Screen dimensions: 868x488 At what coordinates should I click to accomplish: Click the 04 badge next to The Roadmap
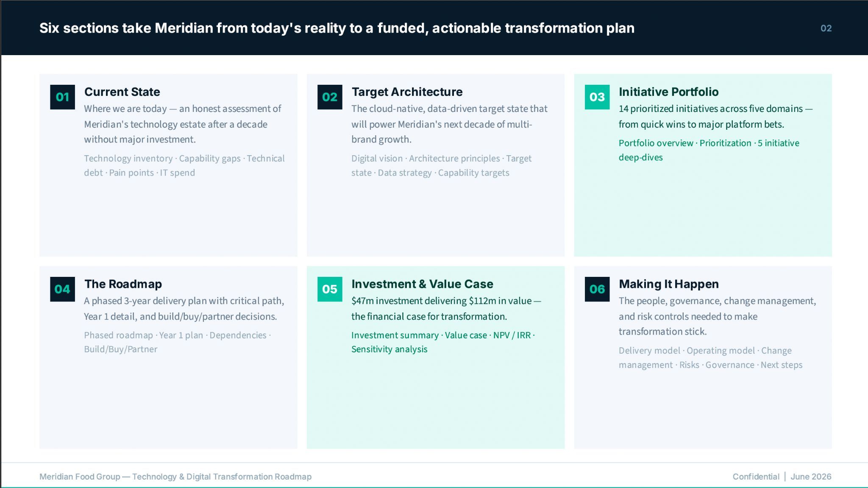[62, 289]
